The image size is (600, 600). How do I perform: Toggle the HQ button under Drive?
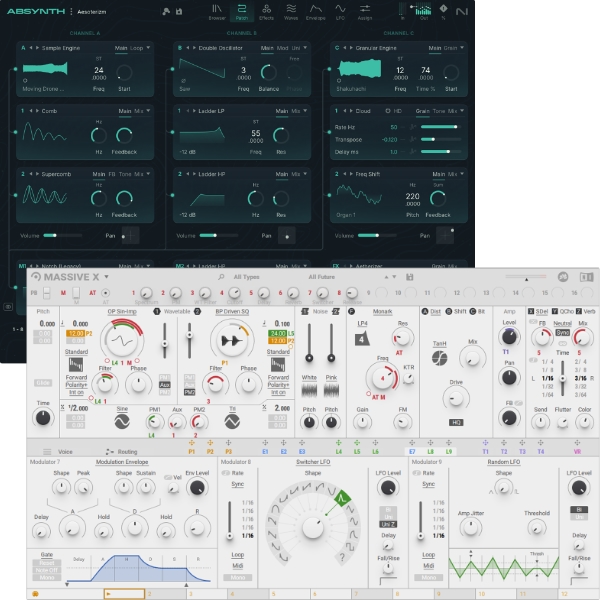456,422
